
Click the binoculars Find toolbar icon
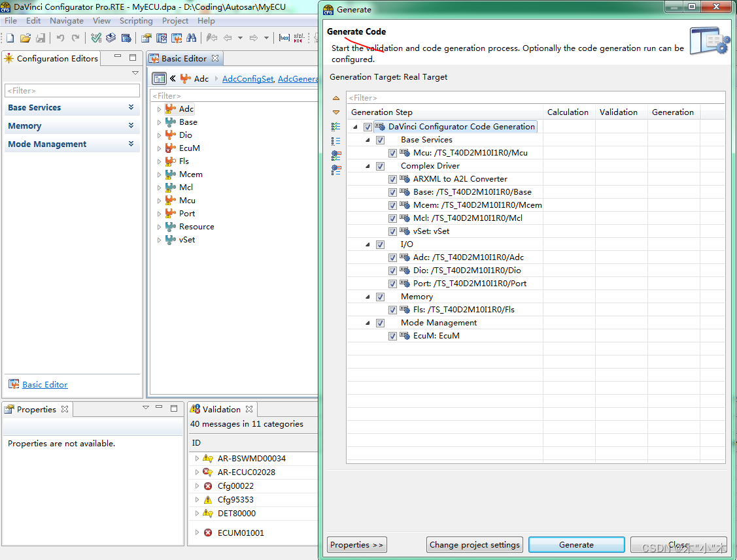click(192, 38)
